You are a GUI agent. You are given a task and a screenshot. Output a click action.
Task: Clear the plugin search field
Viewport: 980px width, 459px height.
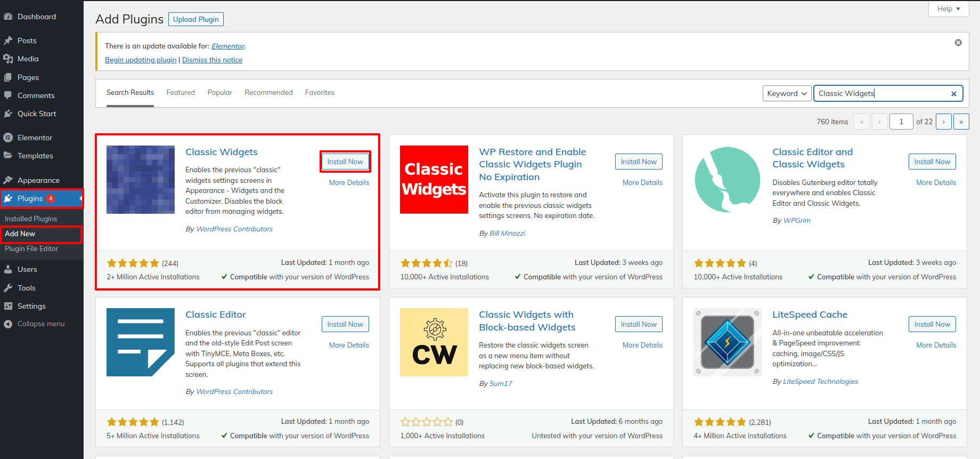[954, 94]
